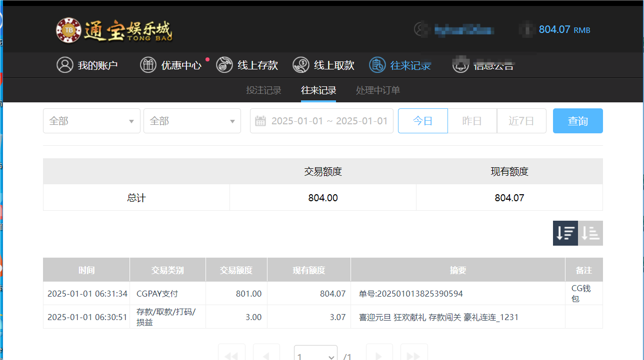Select the ascending sort icon
The image size is (644, 360).
pyautogui.click(x=590, y=233)
